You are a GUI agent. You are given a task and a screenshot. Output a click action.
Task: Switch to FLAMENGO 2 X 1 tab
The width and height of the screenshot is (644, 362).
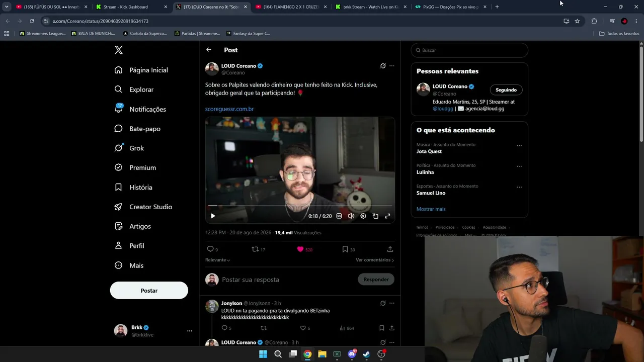291,7
